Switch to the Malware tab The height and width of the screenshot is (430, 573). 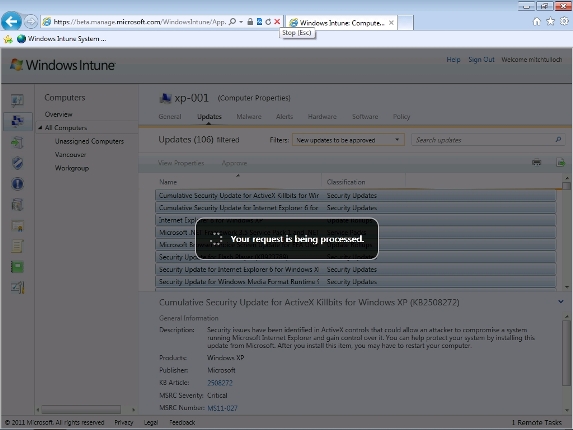[x=249, y=117]
